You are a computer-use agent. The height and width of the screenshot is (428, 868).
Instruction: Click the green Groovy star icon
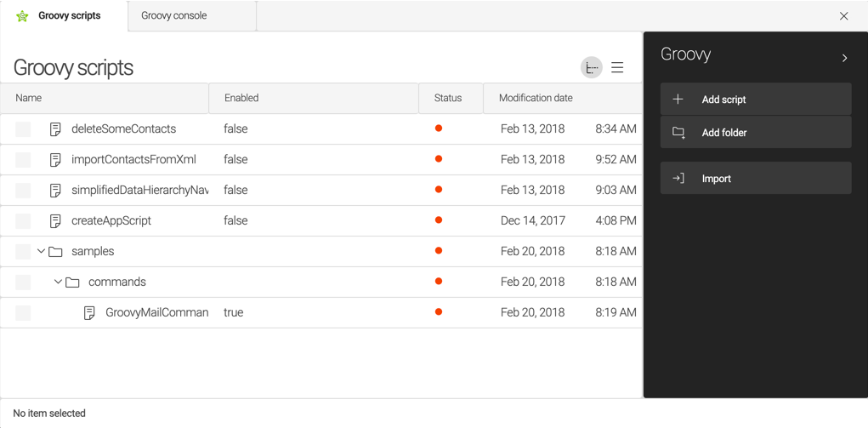22,16
